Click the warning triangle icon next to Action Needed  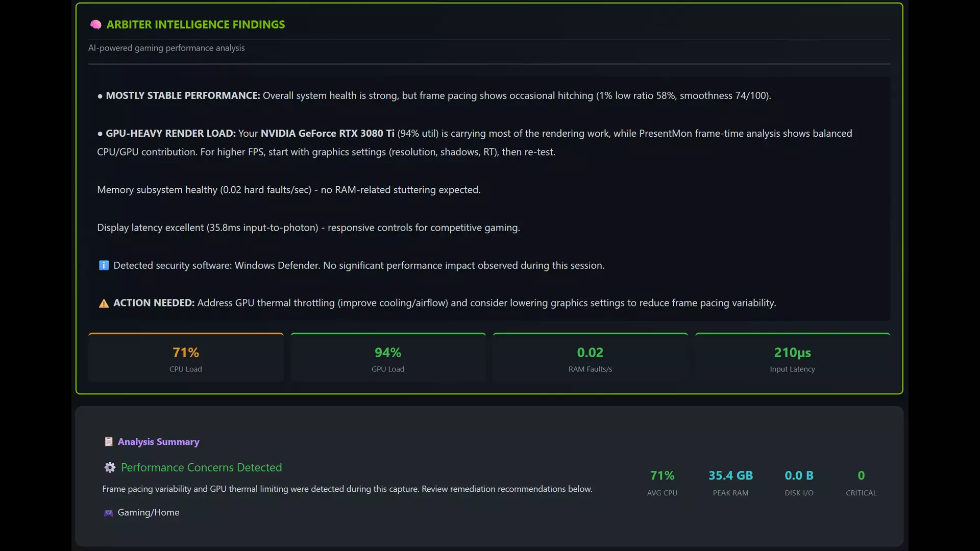click(x=104, y=304)
